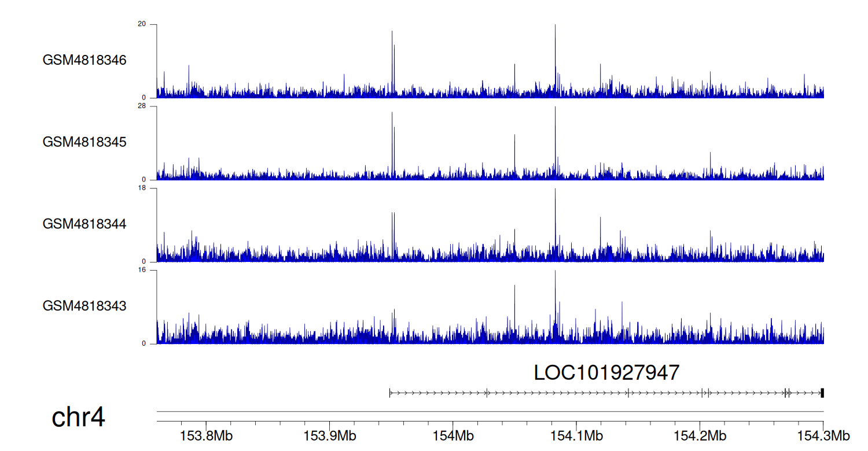
Task: Click the 153.8Mb axis tick label
Action: [x=206, y=435]
